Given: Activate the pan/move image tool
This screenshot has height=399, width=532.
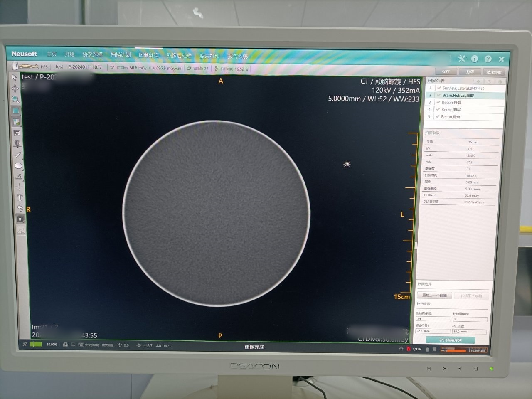Looking at the screenshot, I should (x=15, y=89).
